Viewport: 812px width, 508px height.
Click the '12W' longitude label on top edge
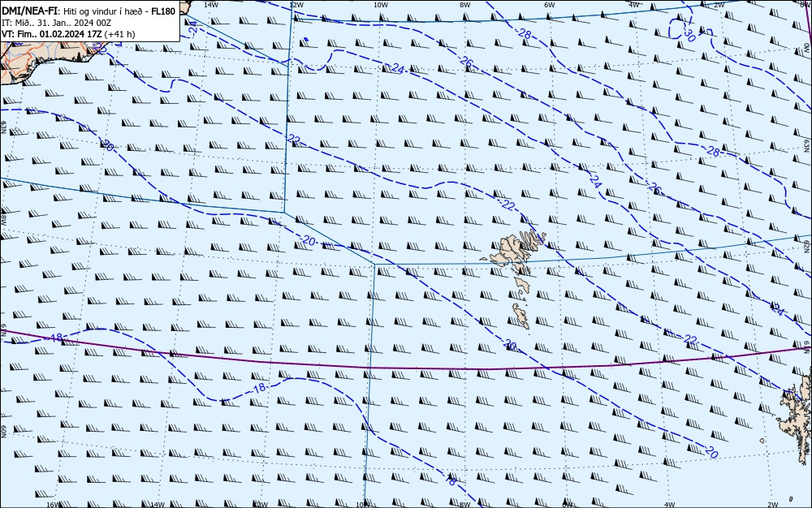pos(296,4)
